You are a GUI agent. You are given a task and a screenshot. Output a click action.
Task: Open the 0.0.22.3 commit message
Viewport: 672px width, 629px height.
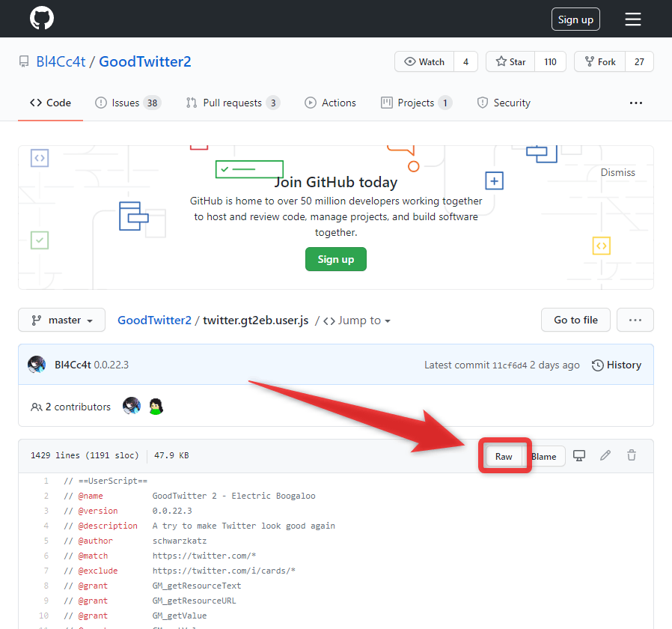(x=111, y=365)
